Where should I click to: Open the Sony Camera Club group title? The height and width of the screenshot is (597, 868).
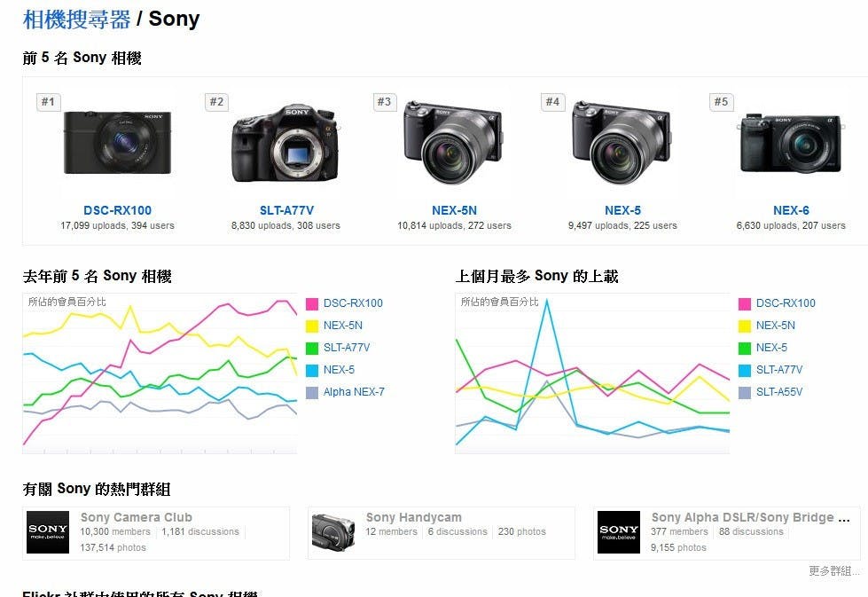pyautogui.click(x=137, y=517)
